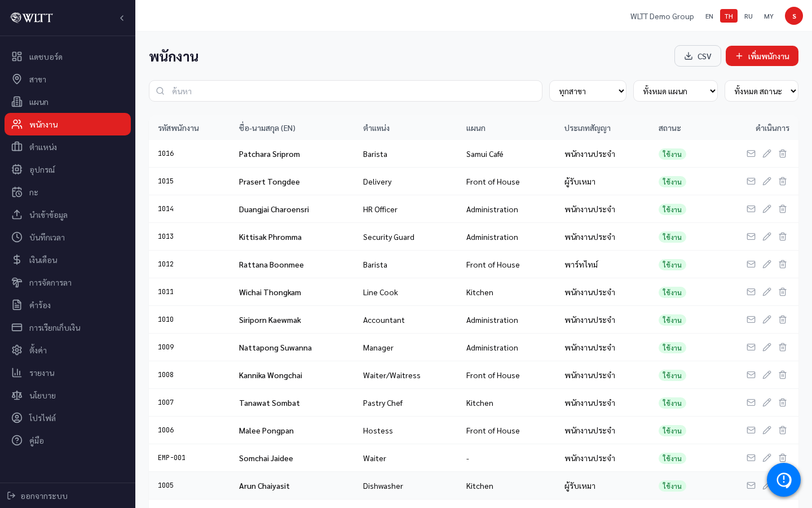Click the red user avatar S
The image size is (812, 508).
pos(794,16)
